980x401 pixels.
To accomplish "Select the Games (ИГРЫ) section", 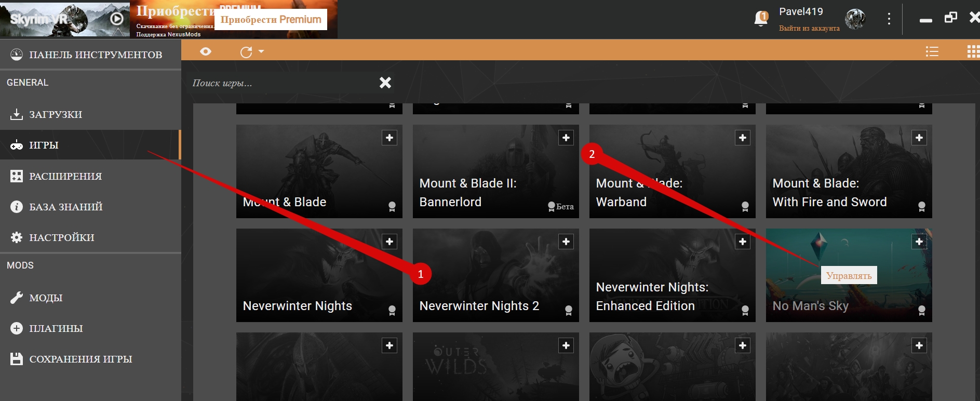I will tap(90, 145).
